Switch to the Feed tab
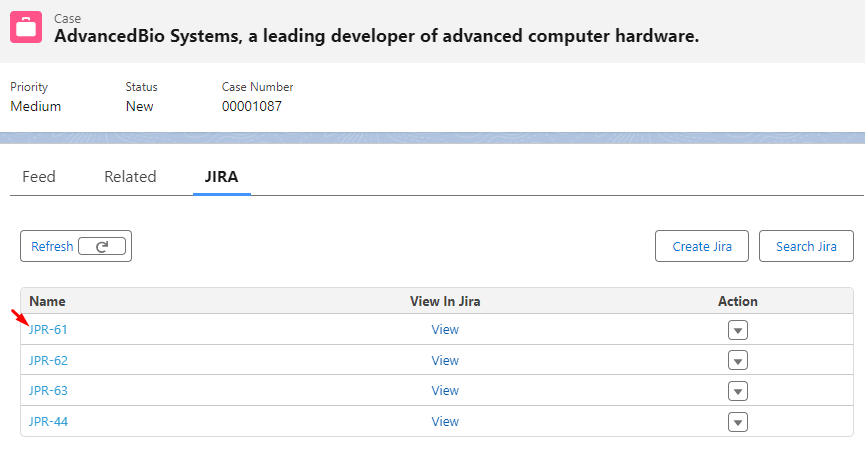The height and width of the screenshot is (453, 865). (39, 177)
